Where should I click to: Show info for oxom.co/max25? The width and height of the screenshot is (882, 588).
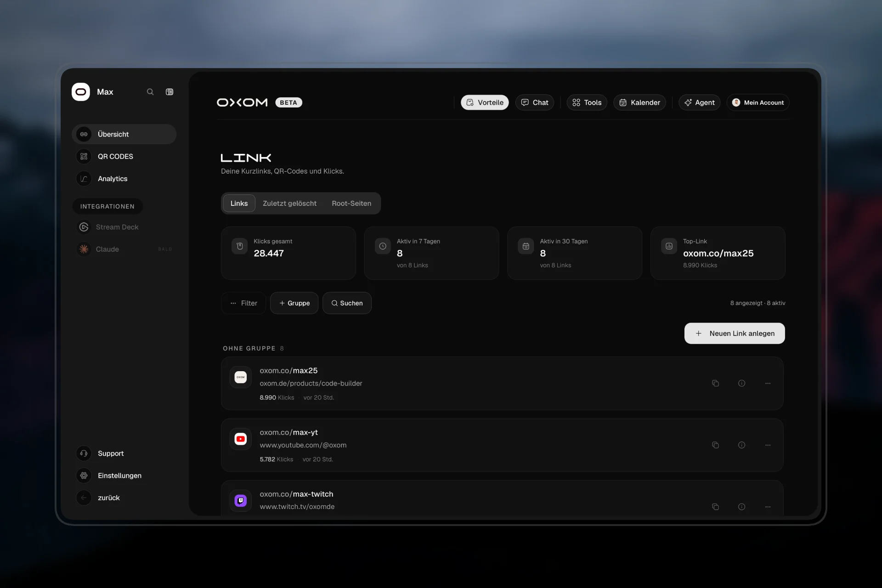coord(741,383)
